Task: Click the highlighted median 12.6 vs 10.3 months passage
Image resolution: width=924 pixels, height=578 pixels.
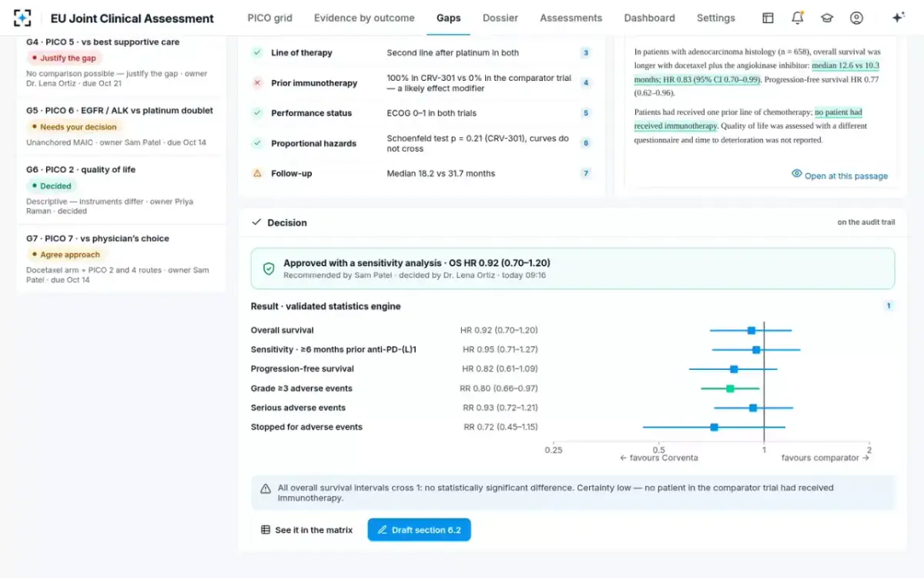Action: (757, 72)
